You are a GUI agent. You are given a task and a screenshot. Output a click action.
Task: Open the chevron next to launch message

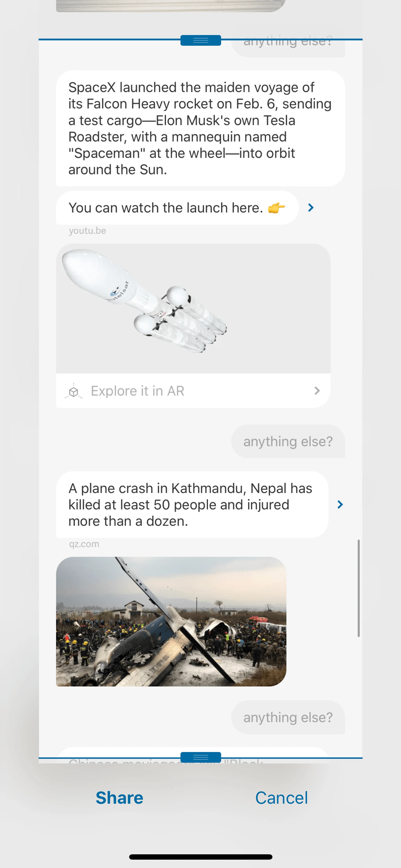(311, 208)
